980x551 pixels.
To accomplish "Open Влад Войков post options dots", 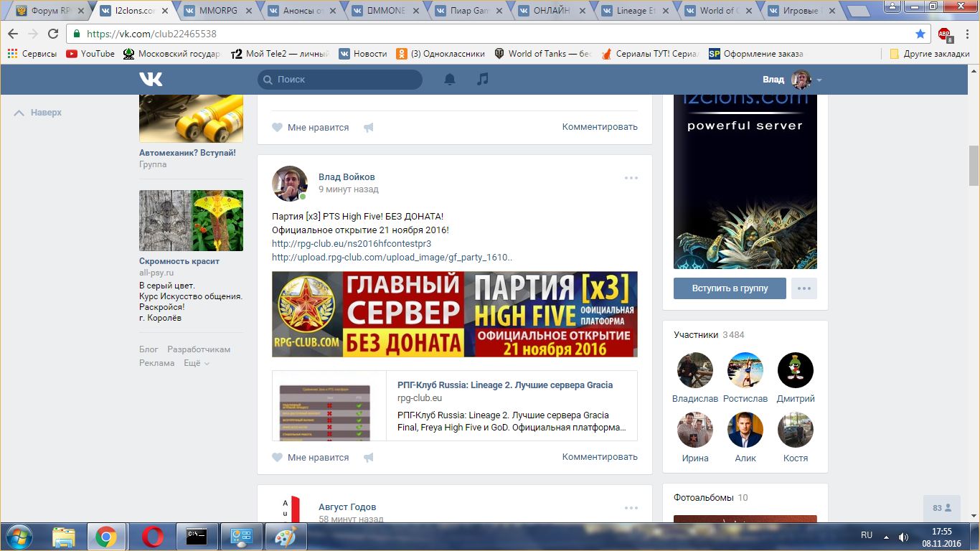I will point(631,178).
